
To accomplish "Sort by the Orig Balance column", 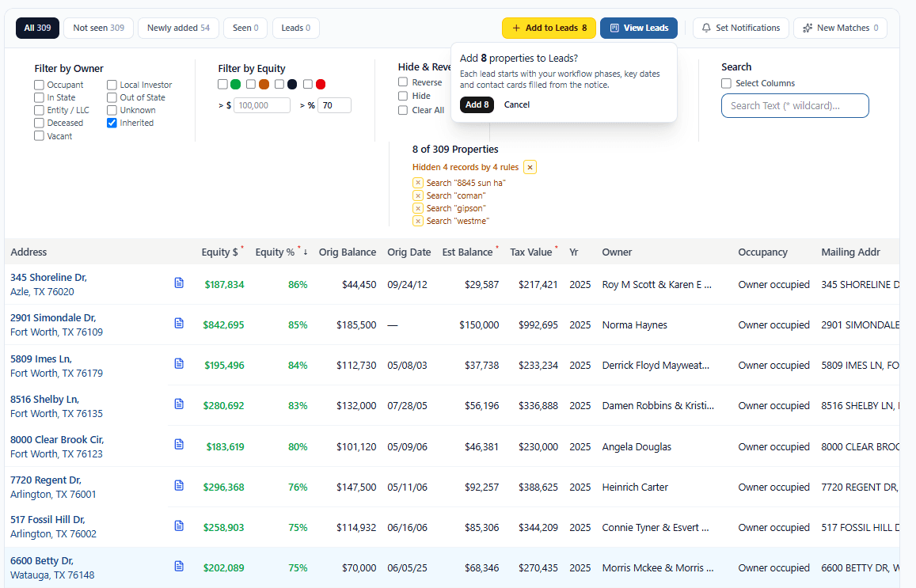I will click(347, 252).
